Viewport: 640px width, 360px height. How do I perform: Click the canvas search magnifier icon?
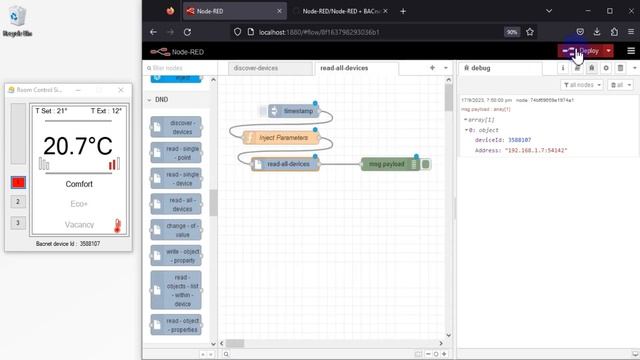pyautogui.click(x=226, y=354)
